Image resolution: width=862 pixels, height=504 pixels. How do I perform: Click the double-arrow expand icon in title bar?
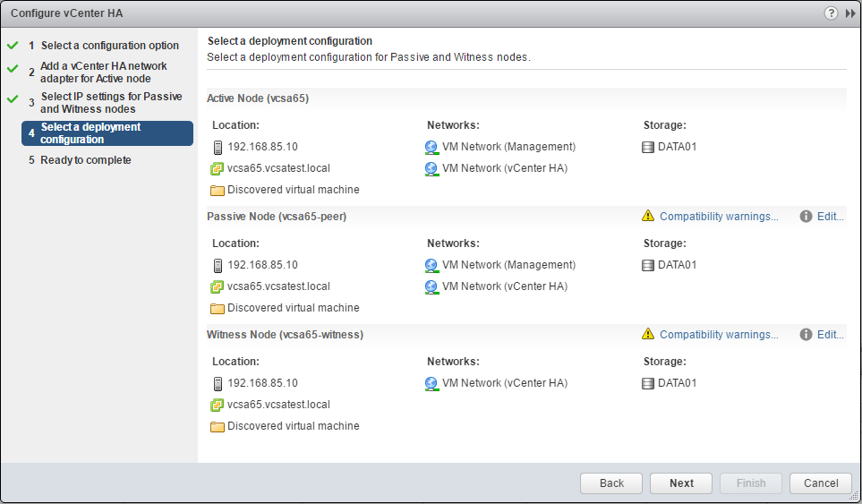click(x=849, y=13)
